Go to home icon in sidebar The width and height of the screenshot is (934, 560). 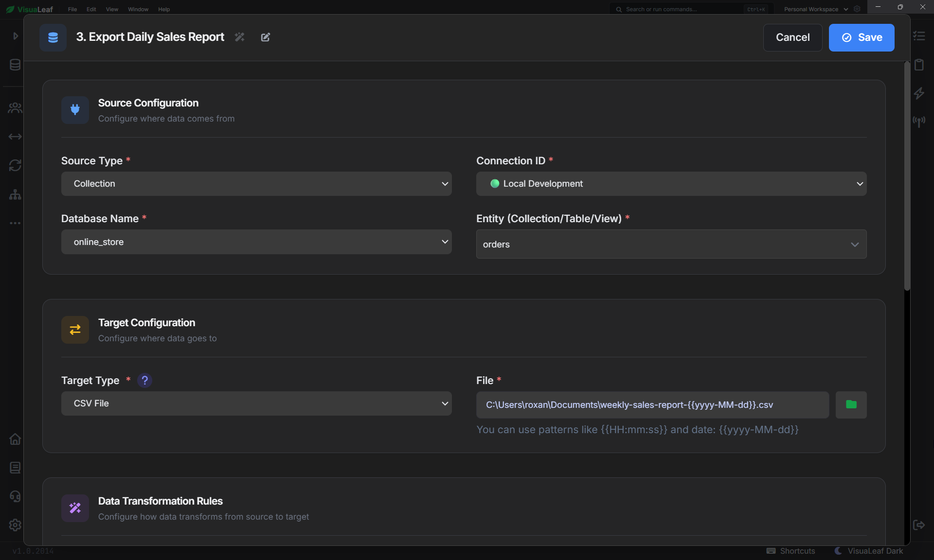pyautogui.click(x=15, y=439)
